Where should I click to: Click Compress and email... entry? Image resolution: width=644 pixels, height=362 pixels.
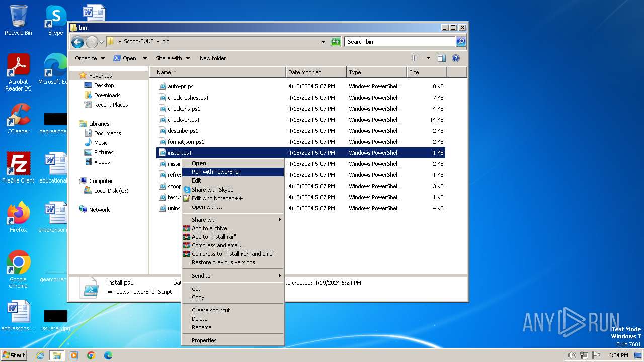click(x=232, y=245)
